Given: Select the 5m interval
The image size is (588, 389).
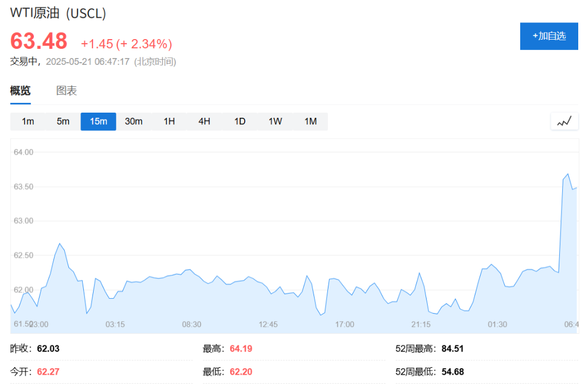Looking at the screenshot, I should click(x=63, y=122).
